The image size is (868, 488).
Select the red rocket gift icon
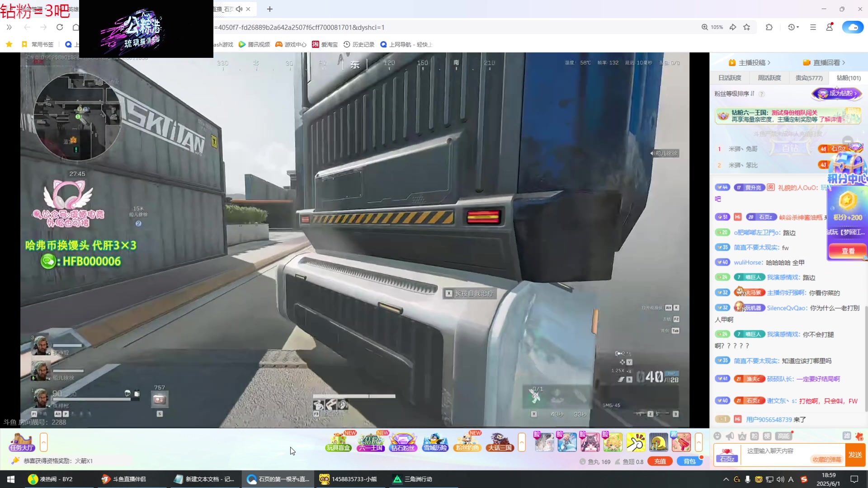[681, 442]
